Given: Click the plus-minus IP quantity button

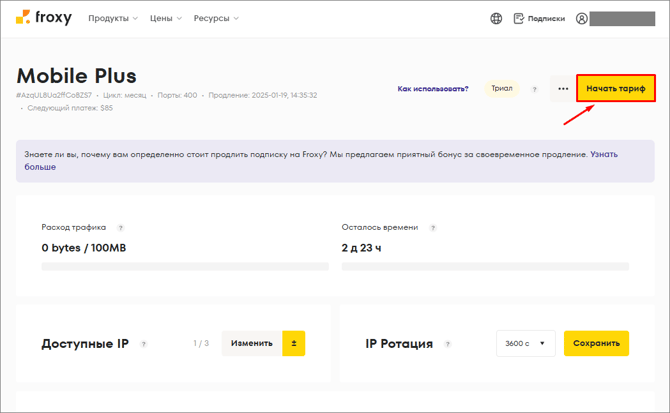Looking at the screenshot, I should [x=294, y=343].
